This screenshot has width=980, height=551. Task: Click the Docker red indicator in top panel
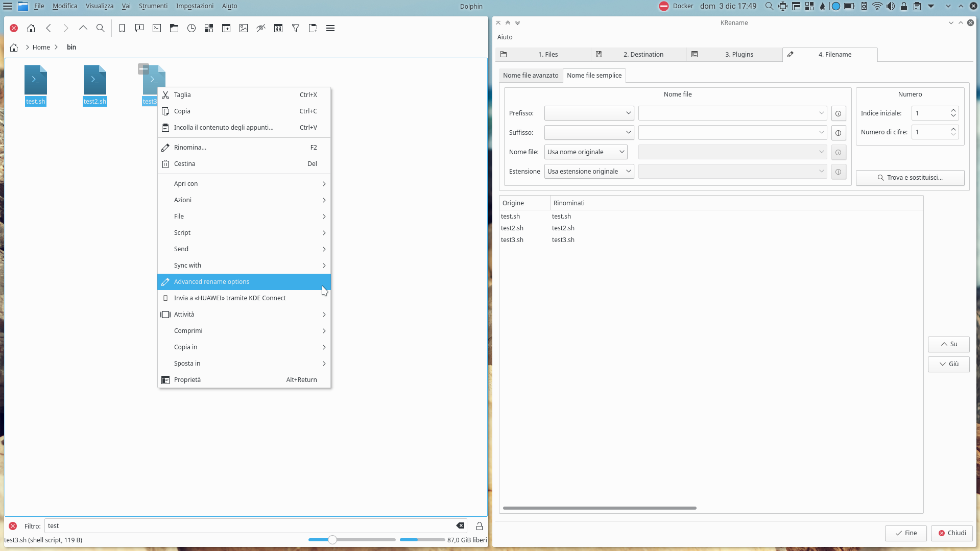pos(664,6)
